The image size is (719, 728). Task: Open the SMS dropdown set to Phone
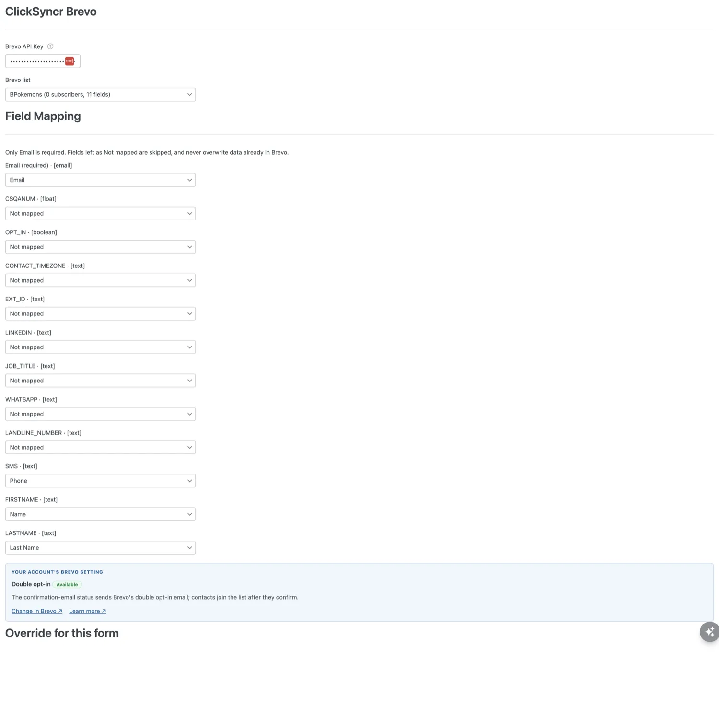click(x=100, y=481)
